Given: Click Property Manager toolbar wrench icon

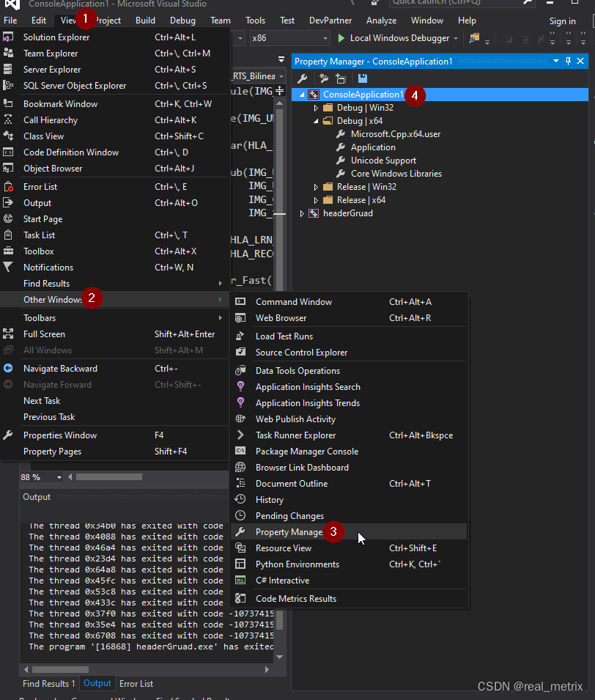Looking at the screenshot, I should [x=303, y=78].
